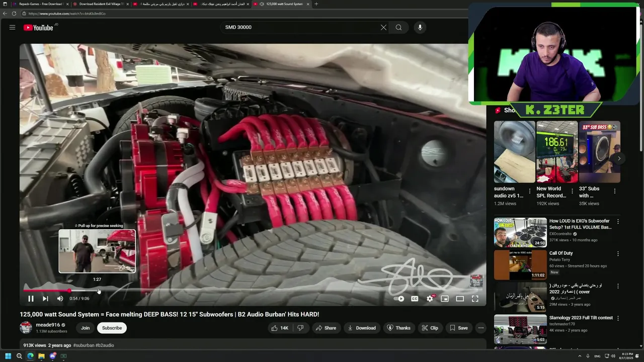Send Thanks to the creator
Screen dimensions: 644x362
point(398,328)
